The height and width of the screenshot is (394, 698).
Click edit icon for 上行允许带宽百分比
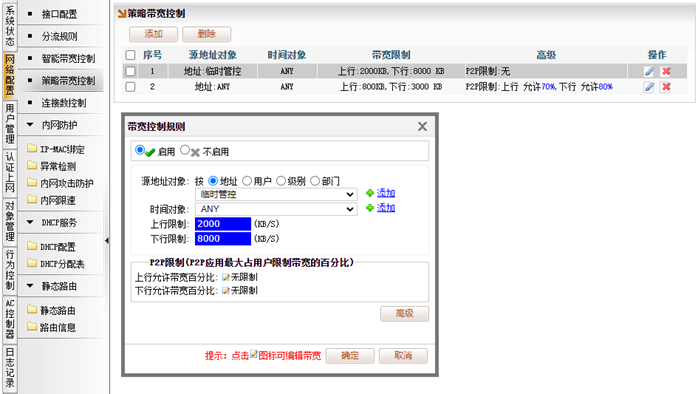pyautogui.click(x=226, y=277)
